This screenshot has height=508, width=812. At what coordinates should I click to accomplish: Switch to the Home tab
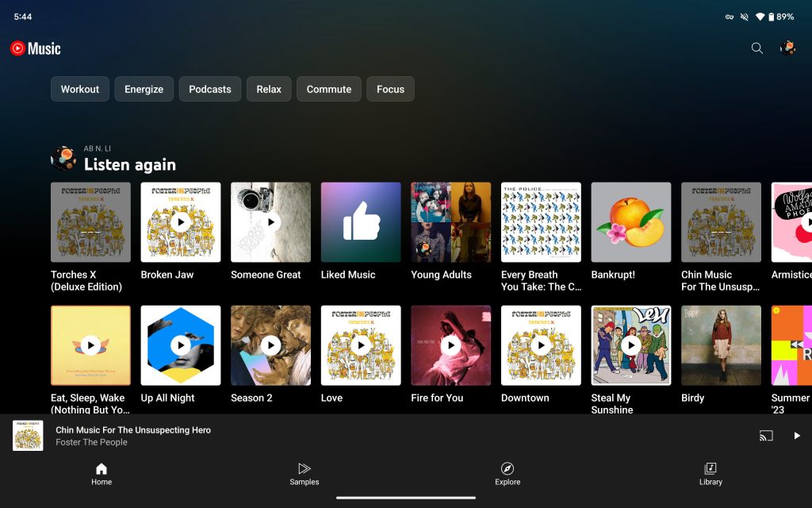coord(101,474)
